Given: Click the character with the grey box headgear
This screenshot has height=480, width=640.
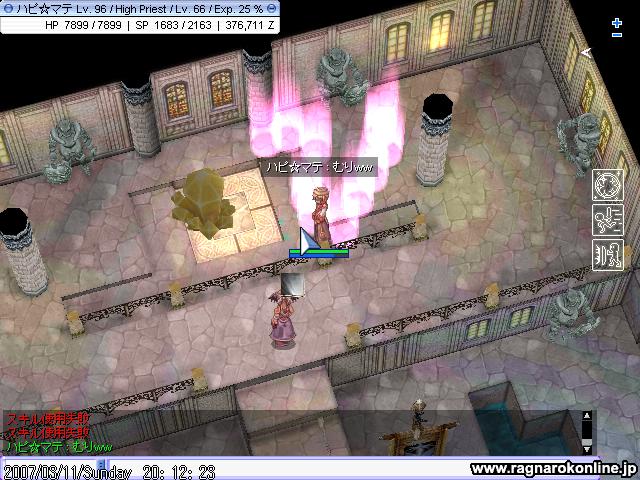Looking at the screenshot, I should (x=283, y=312).
